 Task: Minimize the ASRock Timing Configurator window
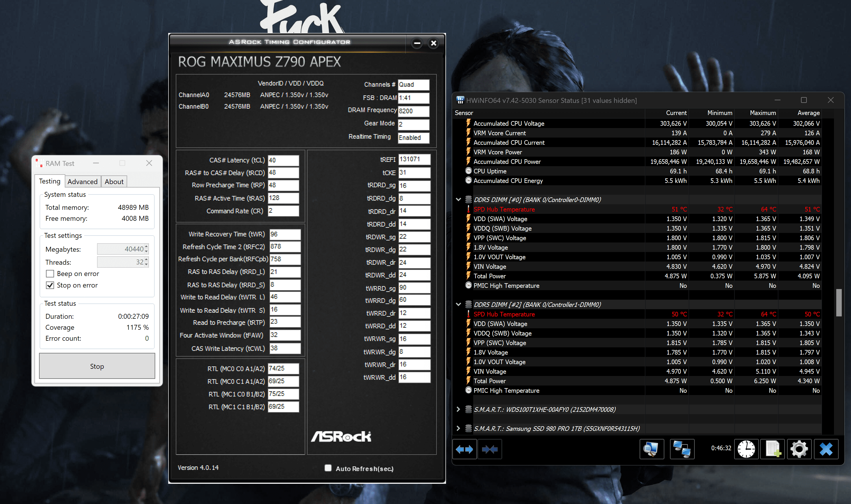pos(417,43)
